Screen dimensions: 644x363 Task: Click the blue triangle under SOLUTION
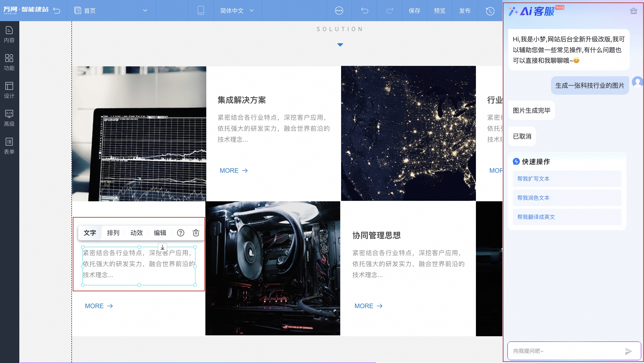(x=340, y=45)
